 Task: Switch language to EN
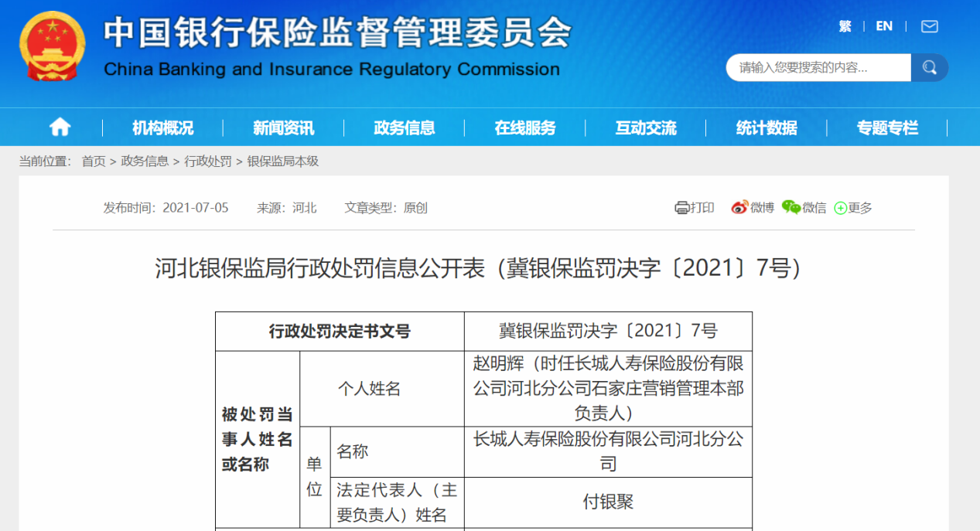884,26
